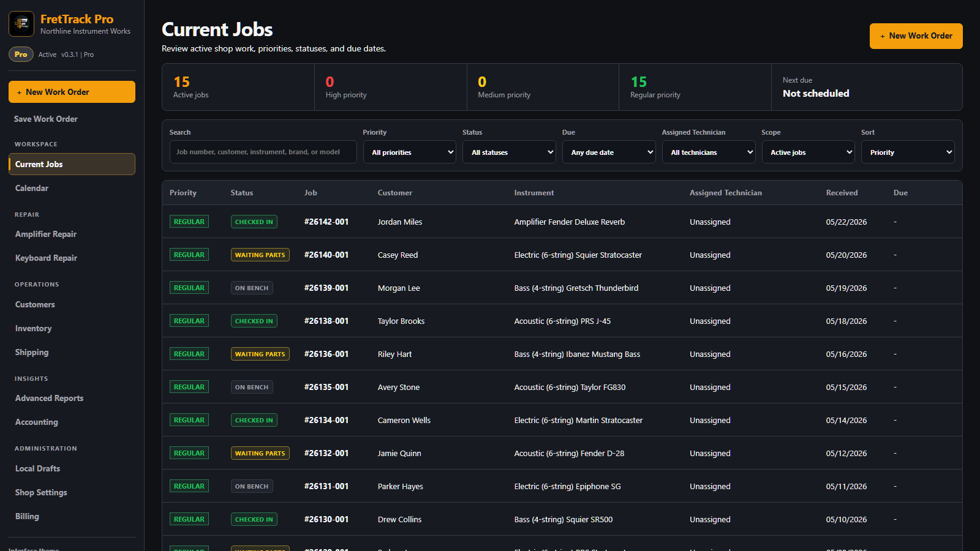Click Unassigned technician in Drew Collins row
The width and height of the screenshot is (980, 551).
(x=710, y=519)
